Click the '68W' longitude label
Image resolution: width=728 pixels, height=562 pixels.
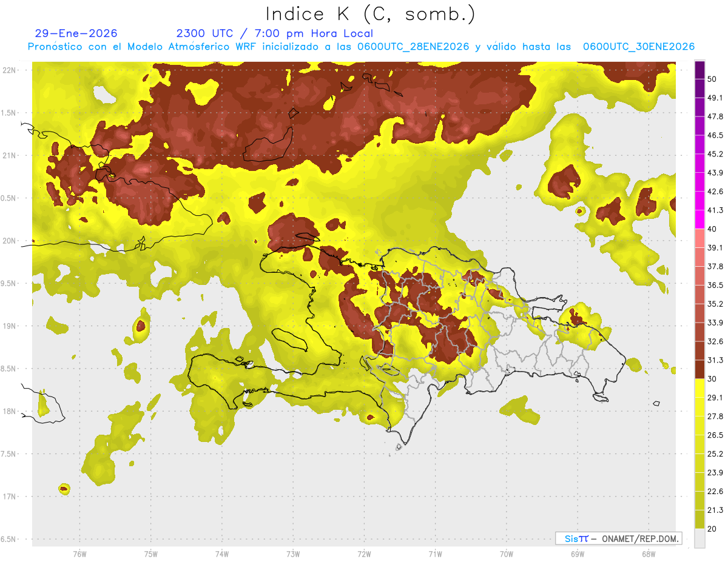coord(649,554)
